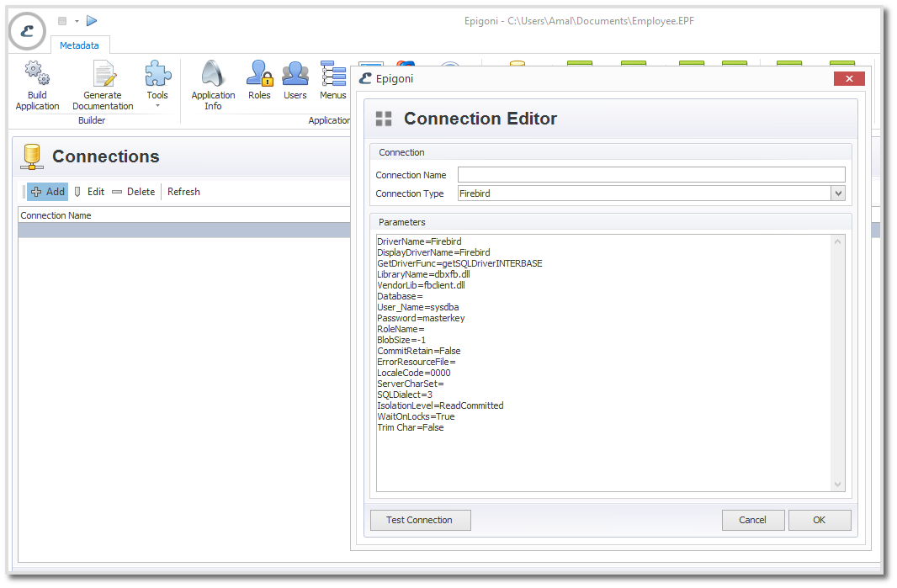897x588 pixels.
Task: Click the Password=masterkey parameter line
Action: [x=421, y=318]
